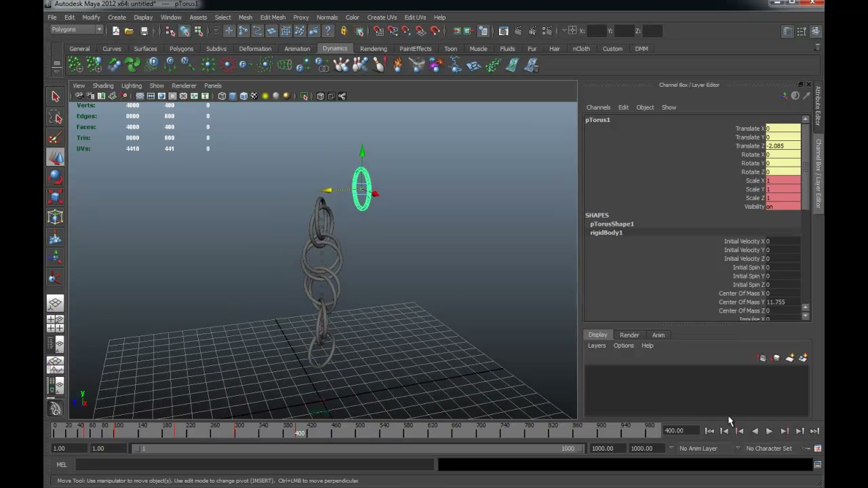The image size is (868, 488).
Task: Toggle wireframe on shaded in viewport
Action: coord(243,96)
